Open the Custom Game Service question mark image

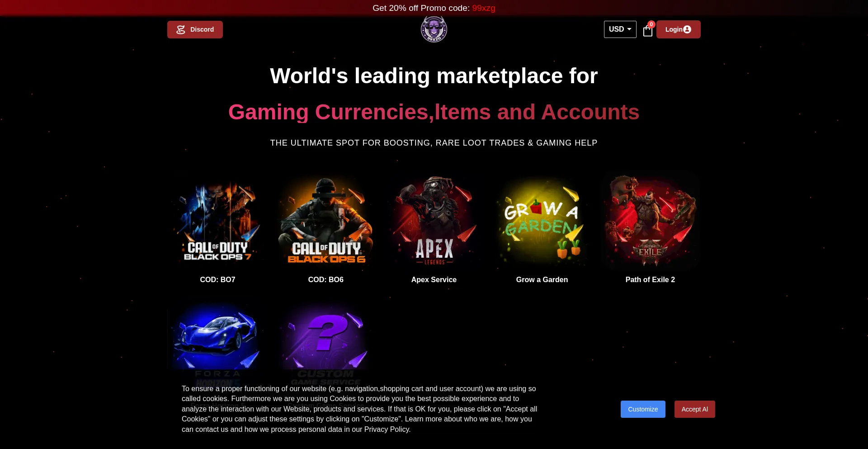pos(325,344)
